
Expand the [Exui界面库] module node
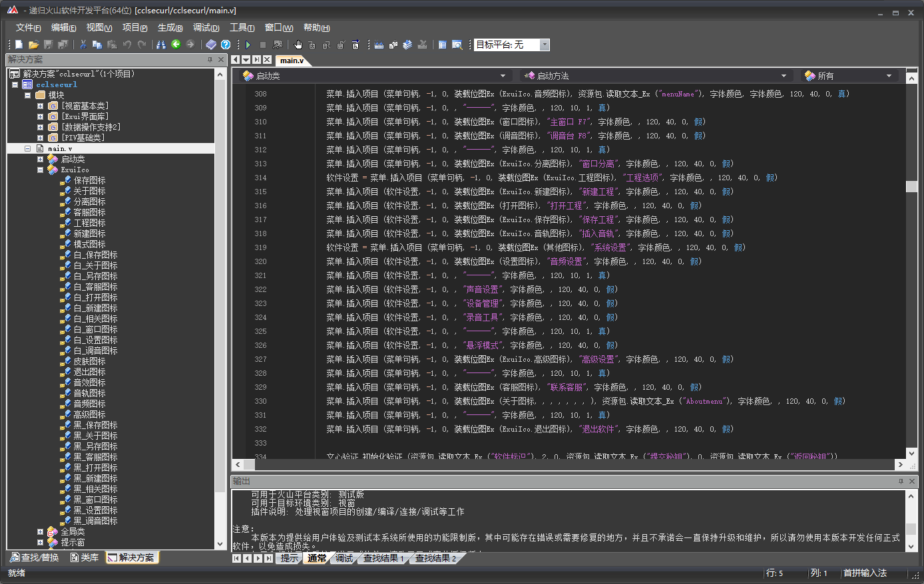pyautogui.click(x=40, y=116)
